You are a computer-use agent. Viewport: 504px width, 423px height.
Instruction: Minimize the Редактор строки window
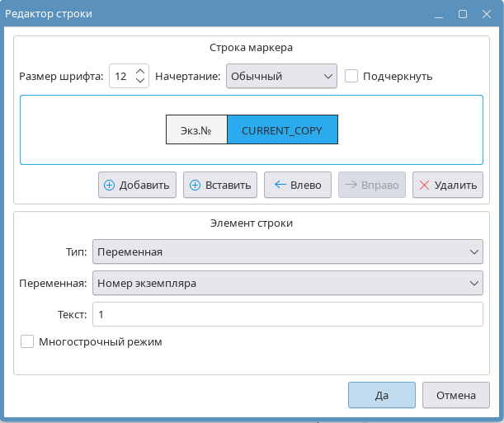pos(440,14)
